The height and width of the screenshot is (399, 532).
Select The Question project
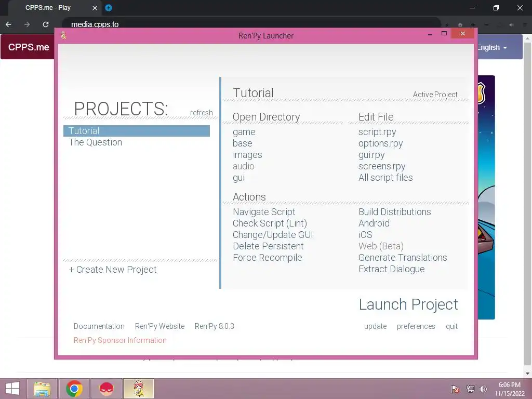pyautogui.click(x=96, y=142)
